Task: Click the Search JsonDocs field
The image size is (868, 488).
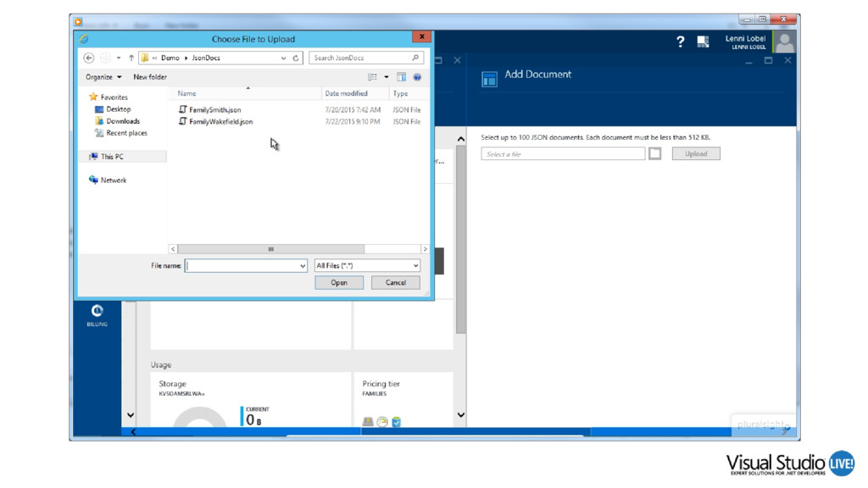Action: click(x=366, y=58)
